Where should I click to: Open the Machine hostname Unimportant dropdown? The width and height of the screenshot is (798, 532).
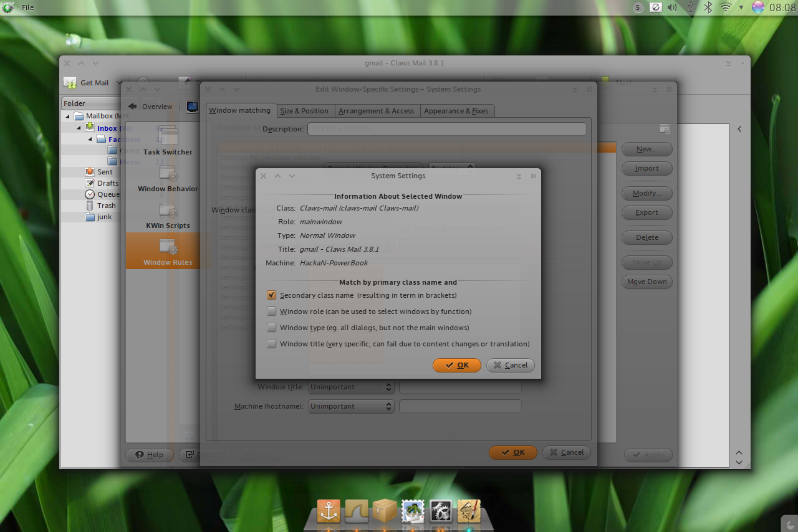pos(351,406)
